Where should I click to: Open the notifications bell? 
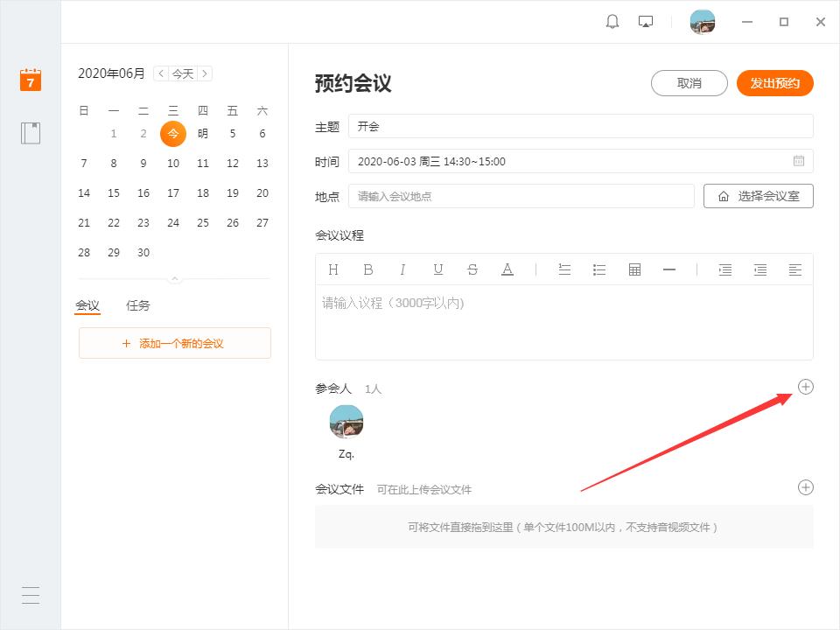pos(612,22)
